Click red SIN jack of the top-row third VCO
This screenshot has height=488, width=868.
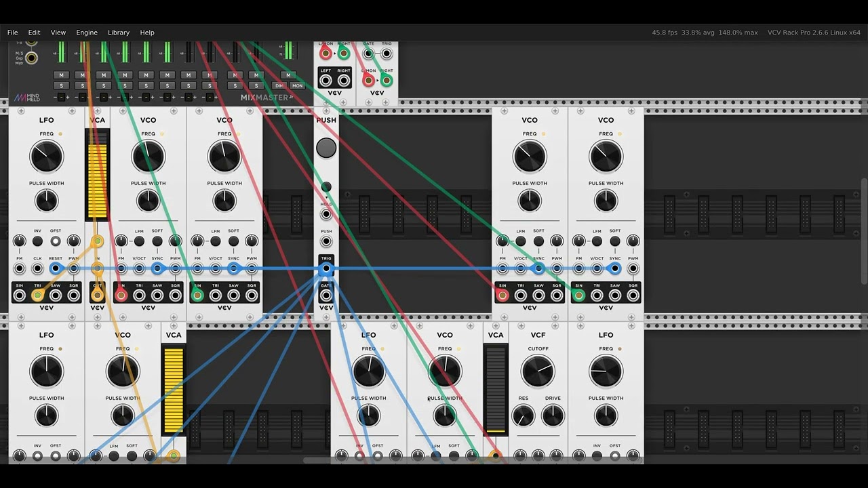click(x=502, y=295)
